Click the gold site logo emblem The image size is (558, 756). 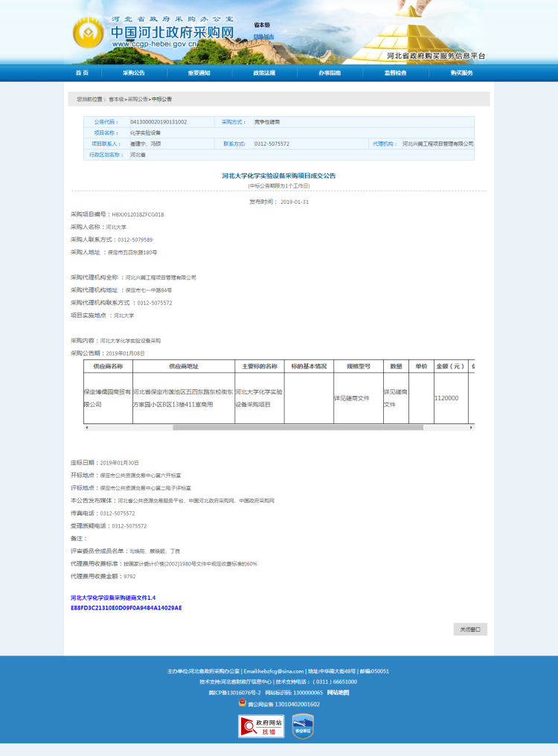pyautogui.click(x=88, y=33)
